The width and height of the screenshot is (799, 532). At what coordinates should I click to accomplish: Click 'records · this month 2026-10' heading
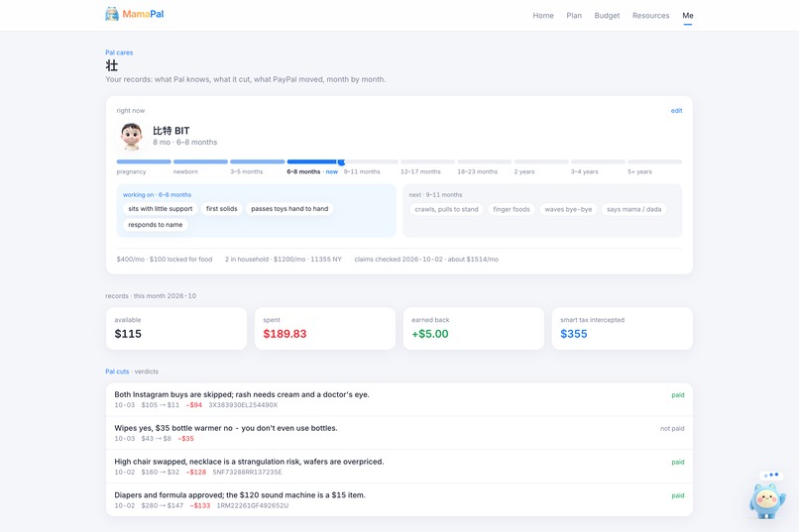coord(151,296)
